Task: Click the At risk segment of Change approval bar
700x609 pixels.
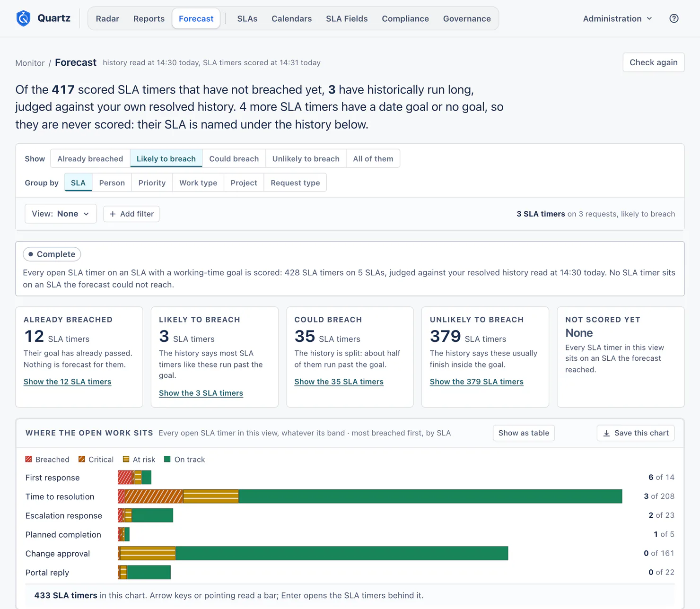Action: click(x=148, y=553)
